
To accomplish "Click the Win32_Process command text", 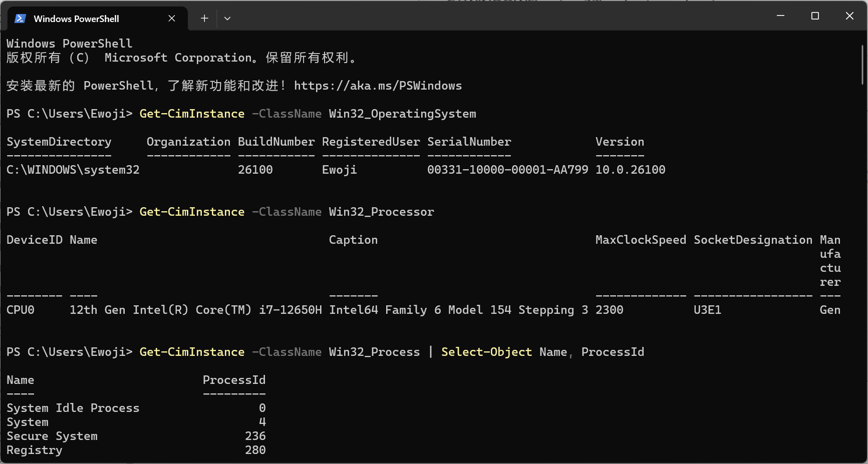I will pos(374,352).
